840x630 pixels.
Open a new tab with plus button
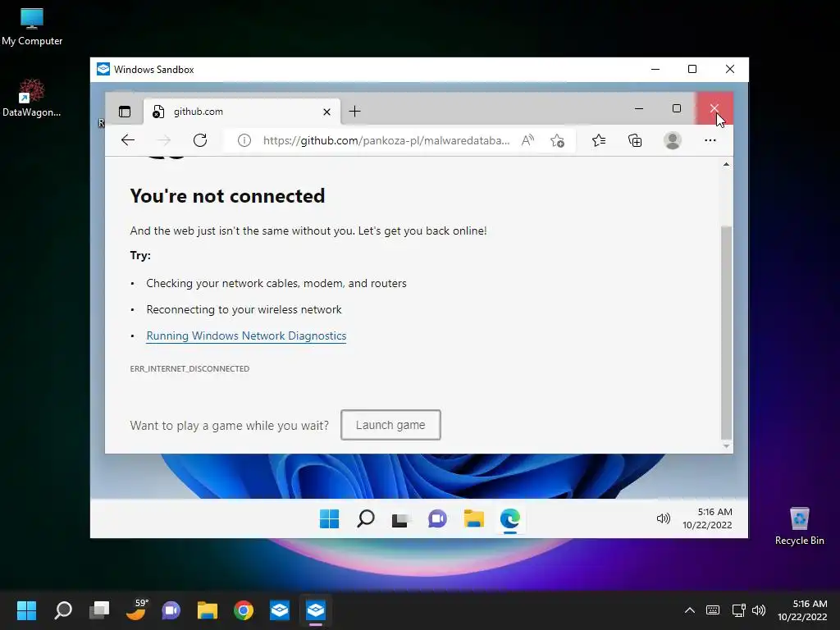(354, 112)
